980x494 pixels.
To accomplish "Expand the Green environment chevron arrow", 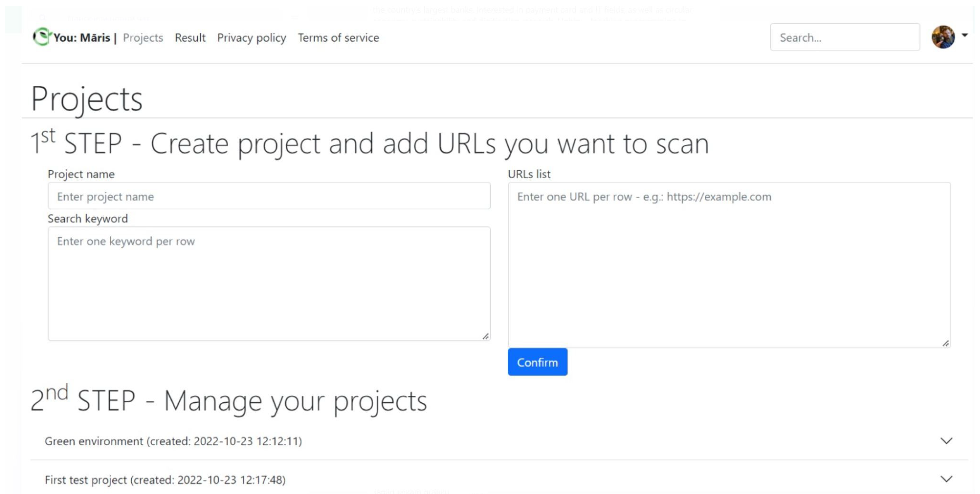I will tap(946, 440).
